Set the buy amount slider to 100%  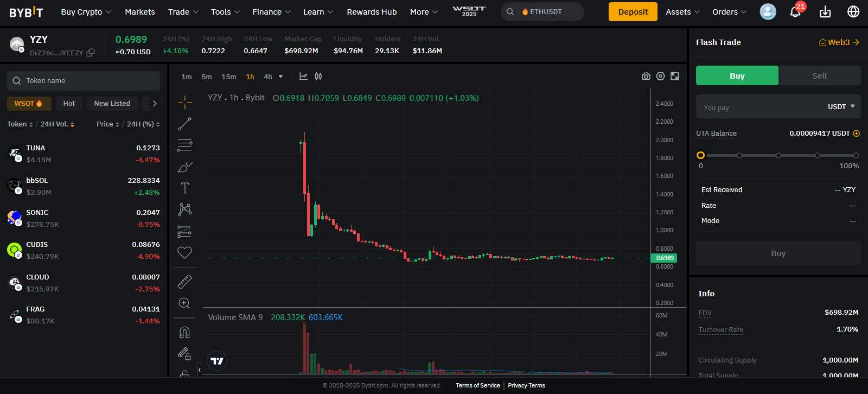856,155
